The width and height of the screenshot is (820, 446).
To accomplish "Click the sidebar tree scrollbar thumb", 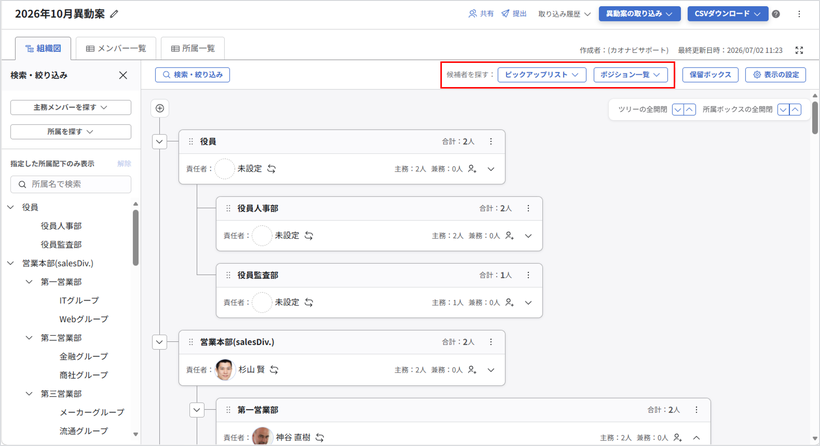I will click(x=135, y=238).
